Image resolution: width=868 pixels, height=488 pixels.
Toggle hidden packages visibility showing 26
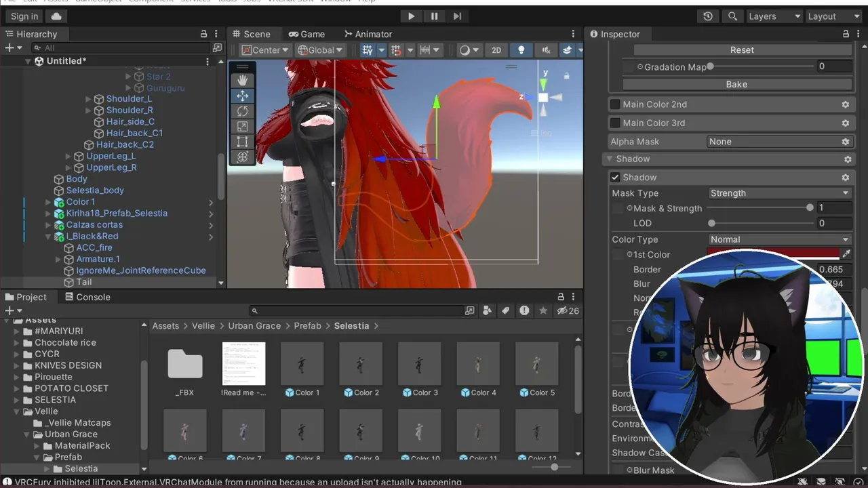[568, 310]
